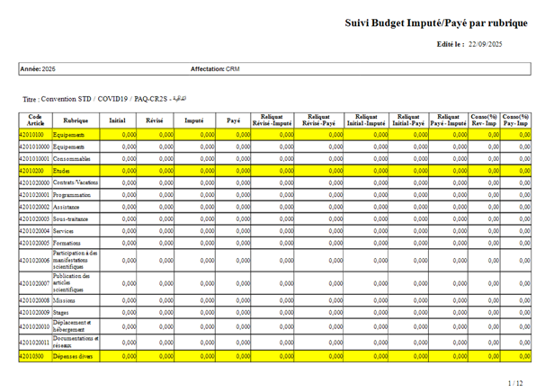Screen dimensions: 545x392
Task: Select the Conso(%) Pay-Imp column header
Action: pyautogui.click(x=516, y=120)
